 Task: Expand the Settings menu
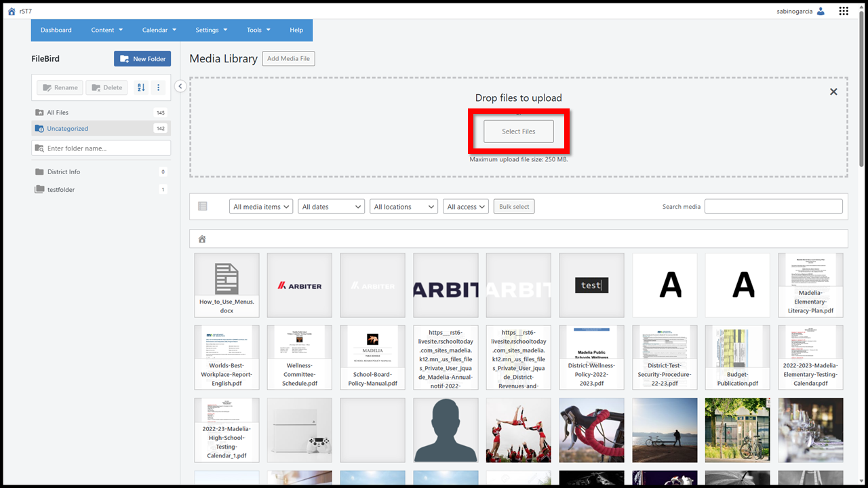click(212, 30)
